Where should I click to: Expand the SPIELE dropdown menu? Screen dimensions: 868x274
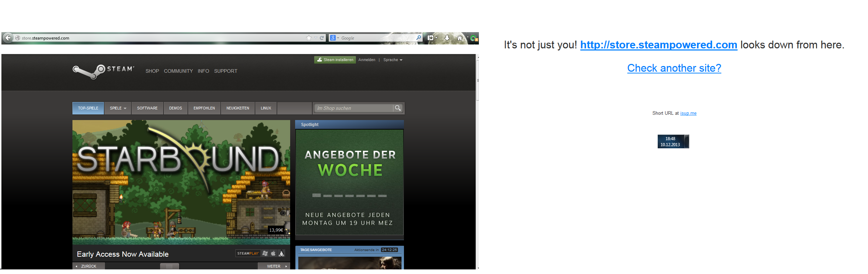click(118, 108)
